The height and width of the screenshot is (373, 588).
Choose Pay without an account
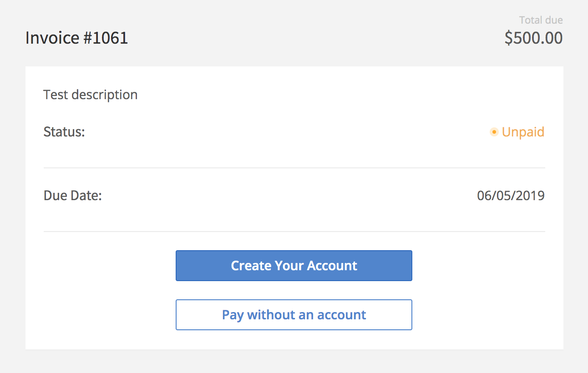[x=294, y=315]
